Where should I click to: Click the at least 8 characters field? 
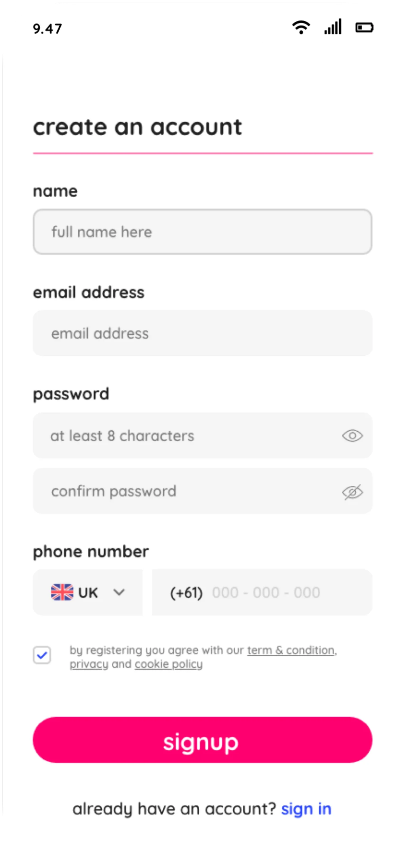pyautogui.click(x=186, y=436)
